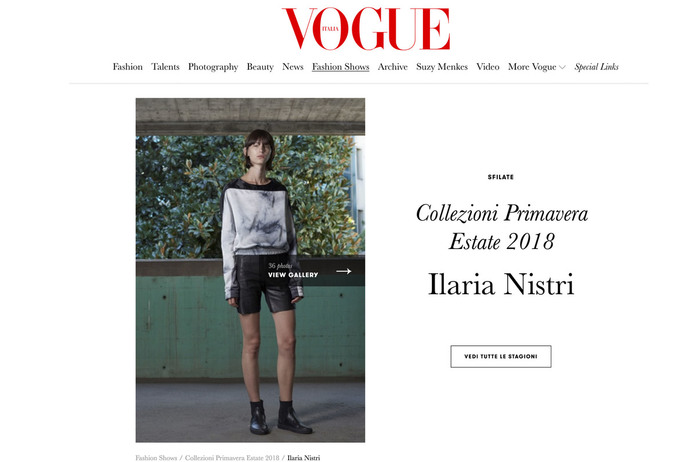This screenshot has width=696, height=462.
Task: Click the Special Links nav link
Action: 596,67
